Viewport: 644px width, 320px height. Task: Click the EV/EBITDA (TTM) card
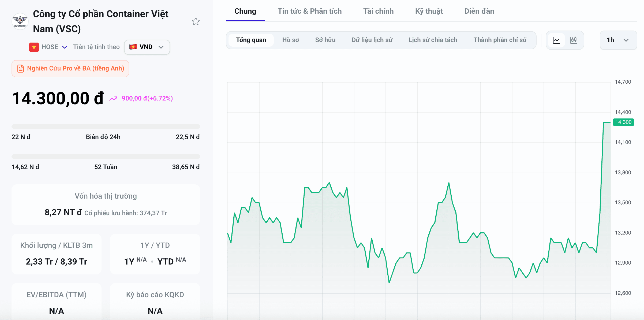pyautogui.click(x=57, y=302)
